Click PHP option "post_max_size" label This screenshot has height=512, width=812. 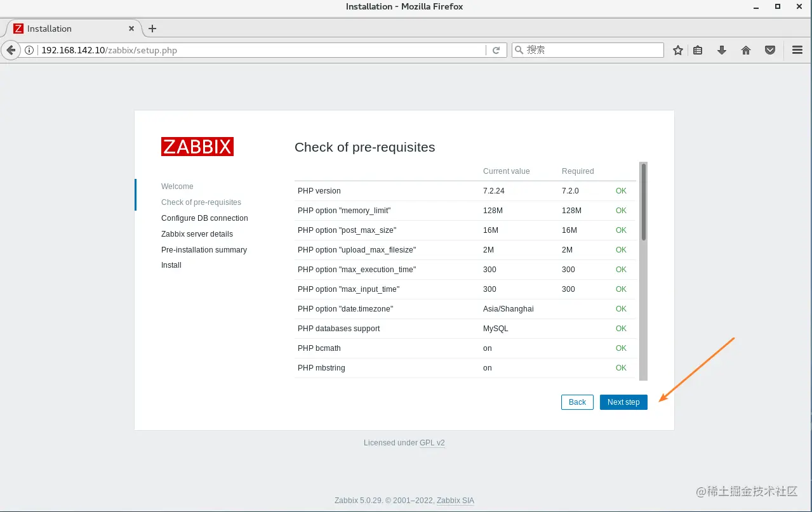click(347, 230)
